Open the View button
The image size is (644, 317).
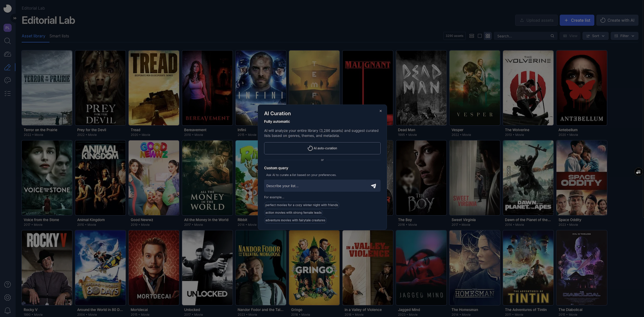570,36
